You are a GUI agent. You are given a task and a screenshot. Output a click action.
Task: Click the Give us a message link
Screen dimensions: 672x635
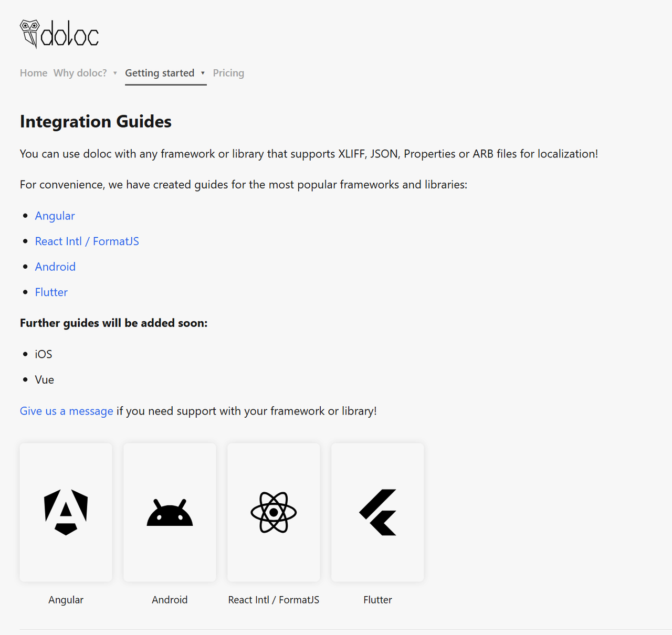point(66,410)
